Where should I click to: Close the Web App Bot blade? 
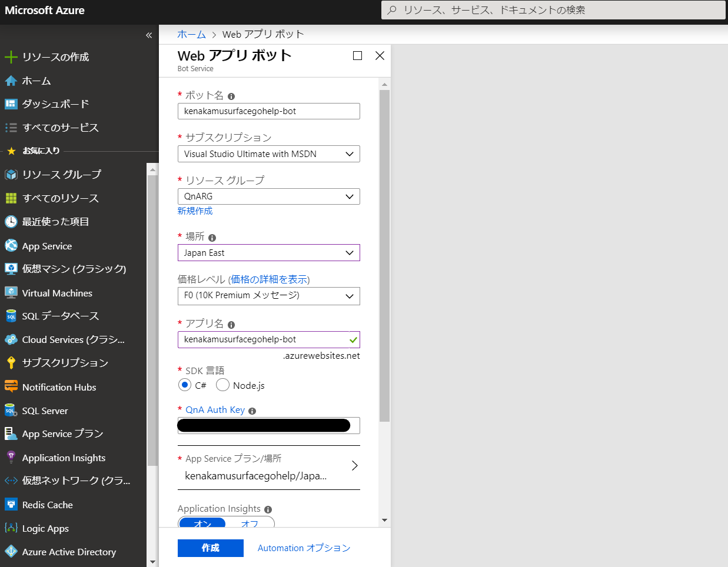380,56
